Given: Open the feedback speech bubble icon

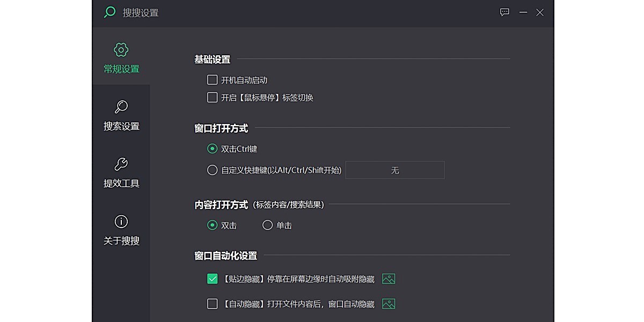Looking at the screenshot, I should (x=504, y=12).
